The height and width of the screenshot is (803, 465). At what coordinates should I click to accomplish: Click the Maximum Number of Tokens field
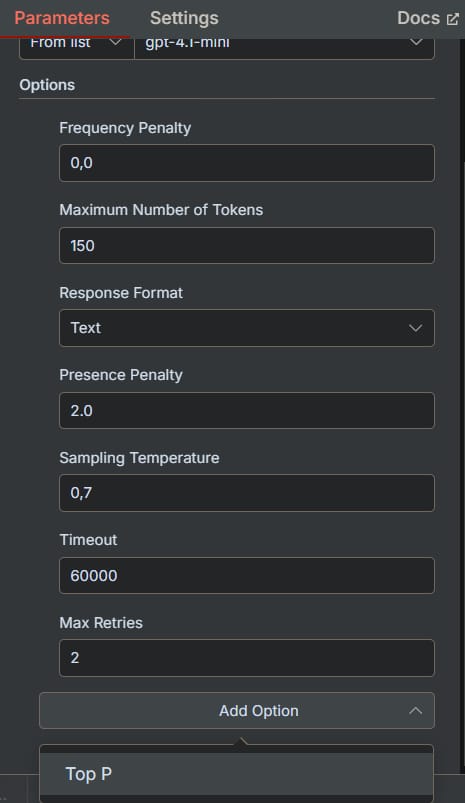pyautogui.click(x=247, y=245)
